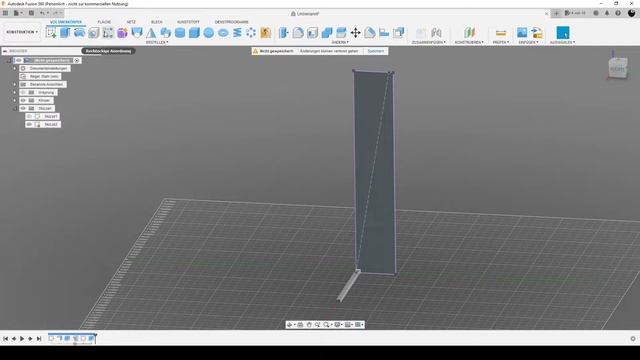640x360 pixels.
Task: Play the timeline history
Action: 22,338
